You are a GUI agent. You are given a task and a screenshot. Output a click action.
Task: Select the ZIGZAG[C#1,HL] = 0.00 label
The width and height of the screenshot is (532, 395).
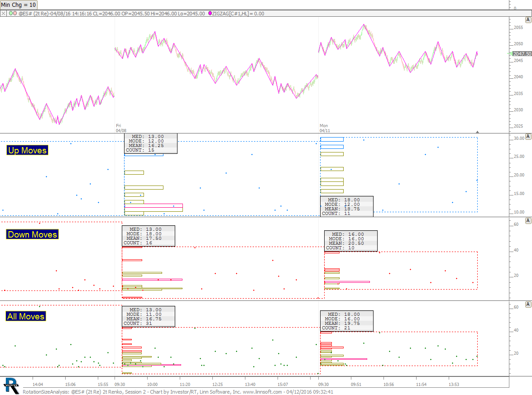238,14
